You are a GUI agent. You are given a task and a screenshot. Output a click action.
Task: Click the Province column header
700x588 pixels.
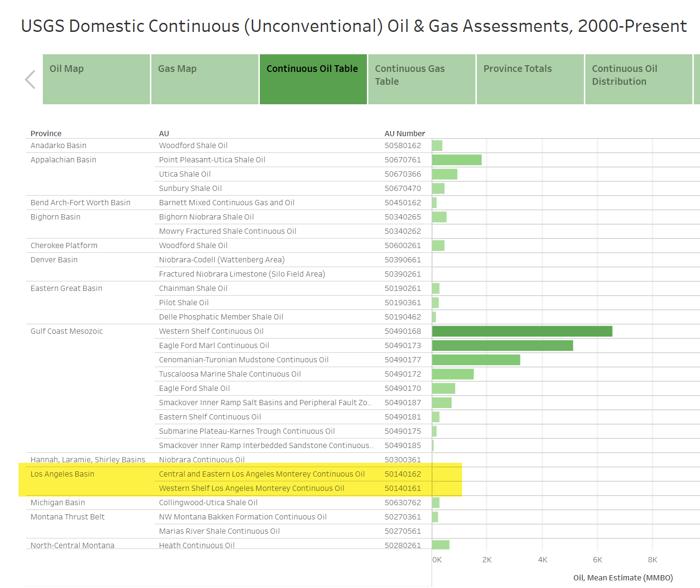pyautogui.click(x=46, y=133)
